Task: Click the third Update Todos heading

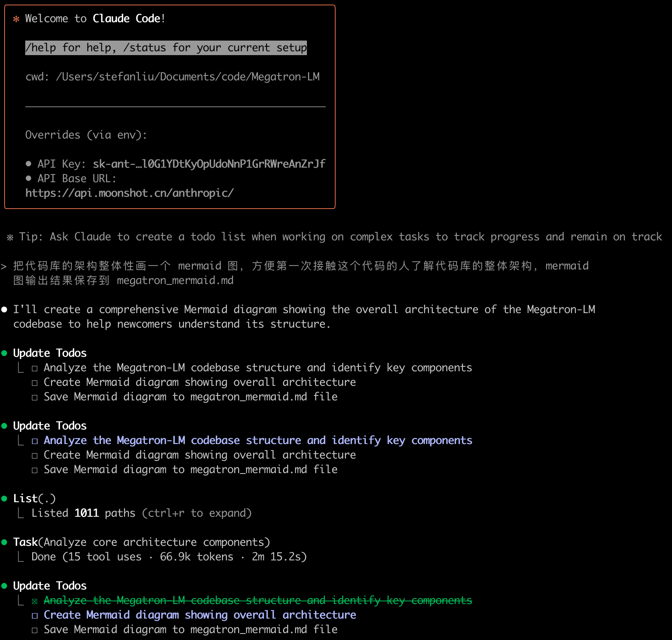Action: (50, 586)
